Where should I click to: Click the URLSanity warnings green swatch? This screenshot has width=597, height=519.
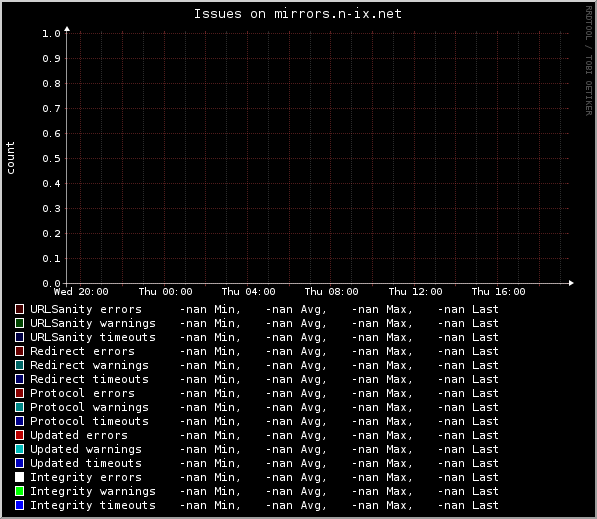[19, 323]
